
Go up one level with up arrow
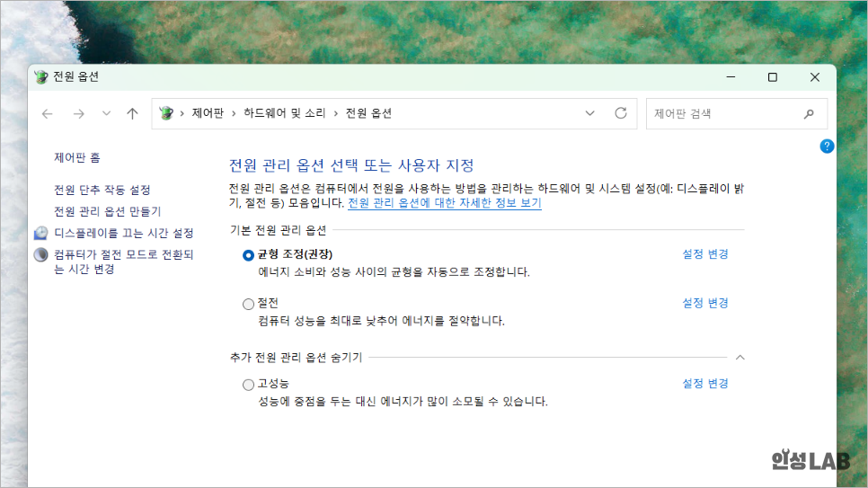coord(132,113)
